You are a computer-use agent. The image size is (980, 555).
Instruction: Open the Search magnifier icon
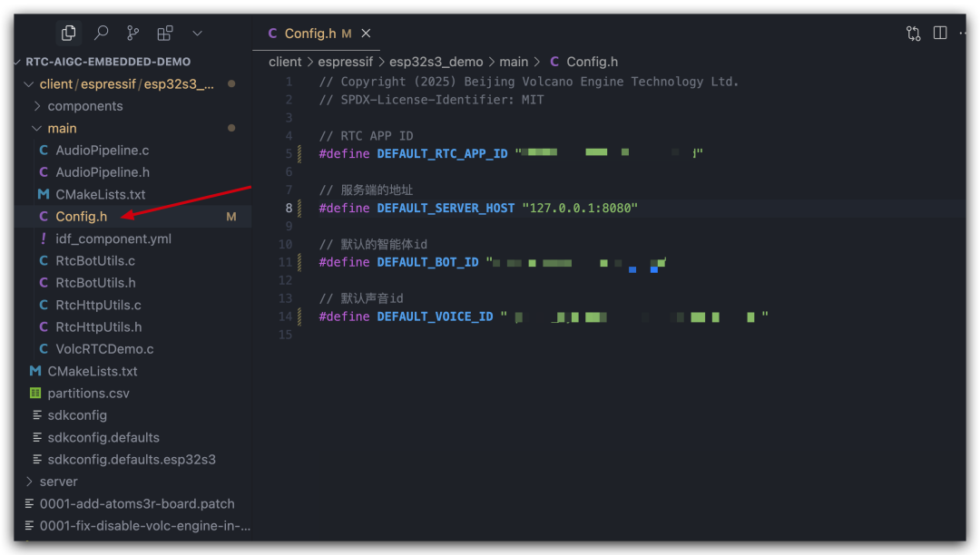coord(102,33)
